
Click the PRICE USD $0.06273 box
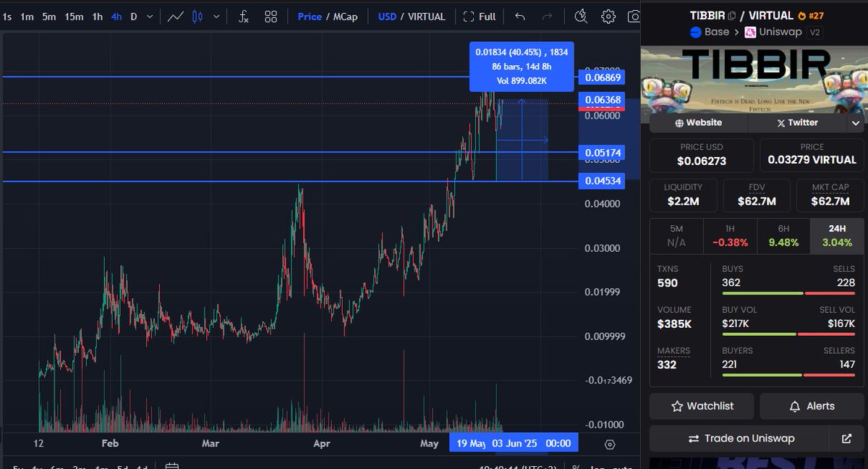click(x=702, y=155)
